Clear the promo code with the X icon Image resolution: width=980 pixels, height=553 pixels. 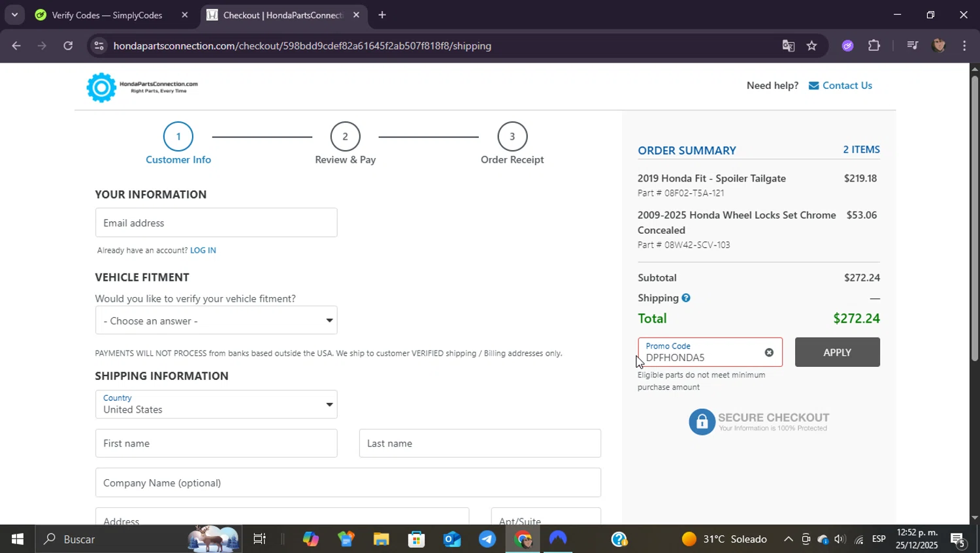pyautogui.click(x=769, y=353)
